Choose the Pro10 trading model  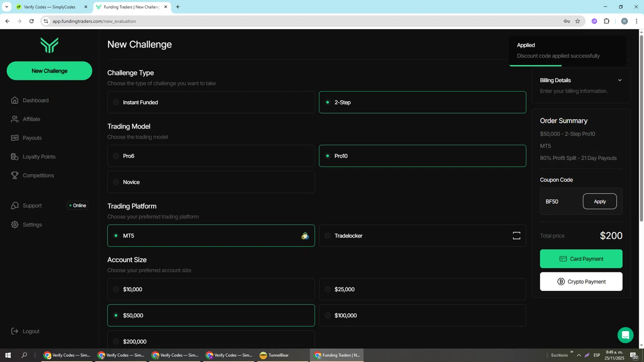(x=422, y=156)
